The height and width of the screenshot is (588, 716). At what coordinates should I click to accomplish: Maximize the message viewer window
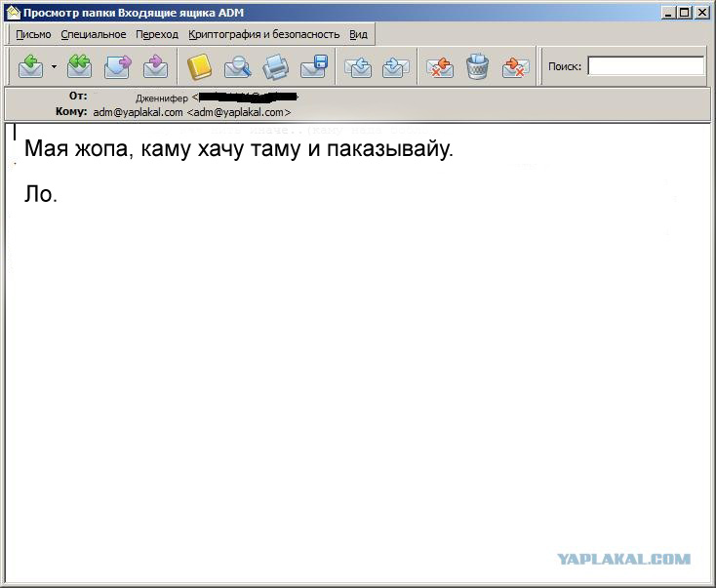point(684,13)
